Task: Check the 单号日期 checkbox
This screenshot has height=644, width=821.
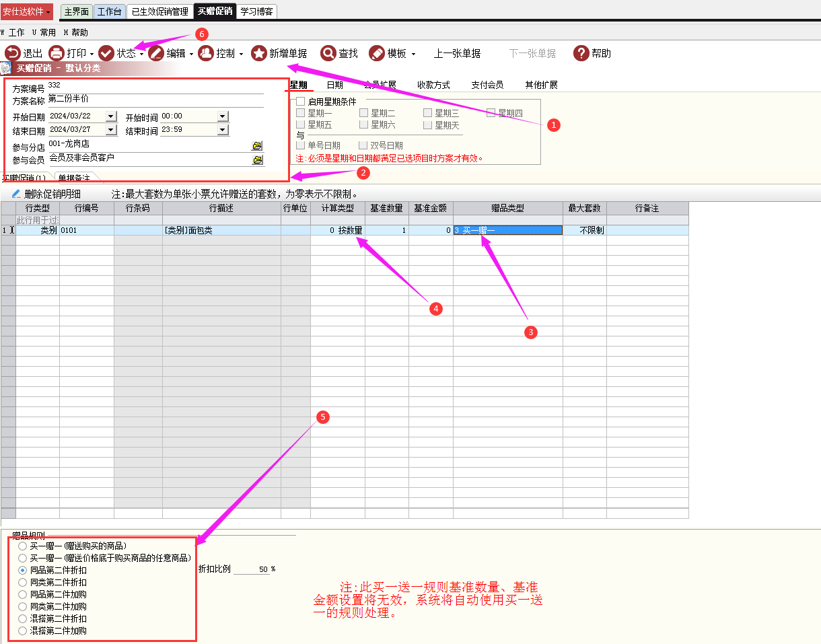Action: pyautogui.click(x=300, y=145)
